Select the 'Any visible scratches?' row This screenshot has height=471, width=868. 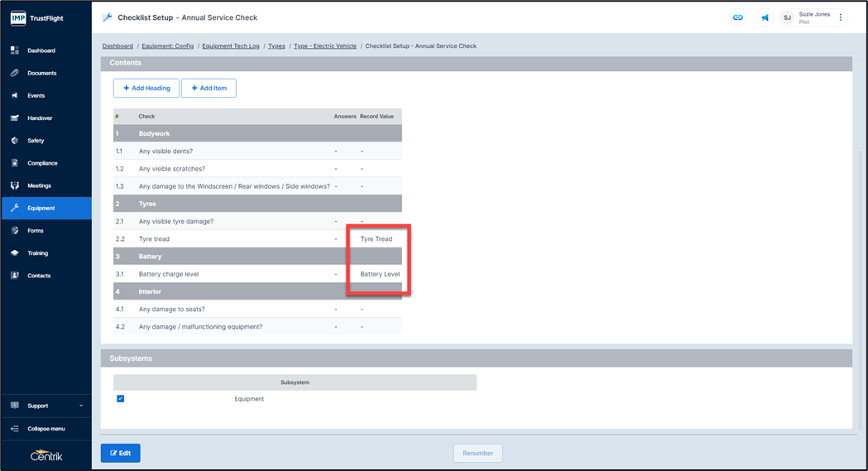point(257,169)
